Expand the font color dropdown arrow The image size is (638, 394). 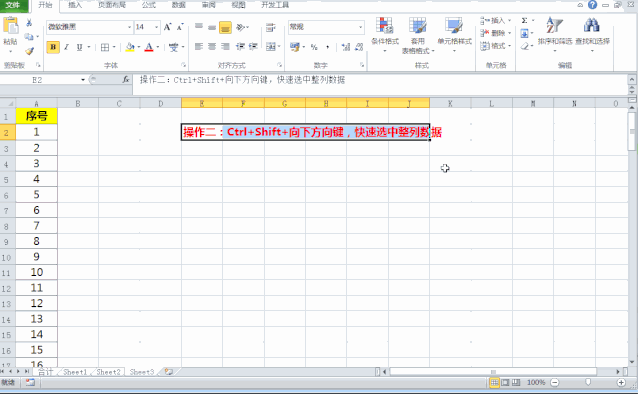click(x=158, y=47)
